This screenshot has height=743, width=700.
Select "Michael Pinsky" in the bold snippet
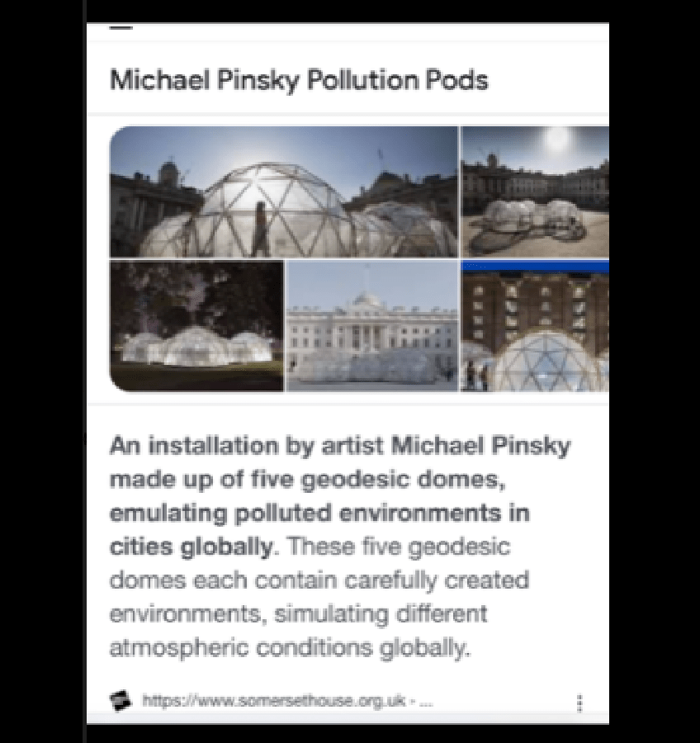click(x=480, y=447)
